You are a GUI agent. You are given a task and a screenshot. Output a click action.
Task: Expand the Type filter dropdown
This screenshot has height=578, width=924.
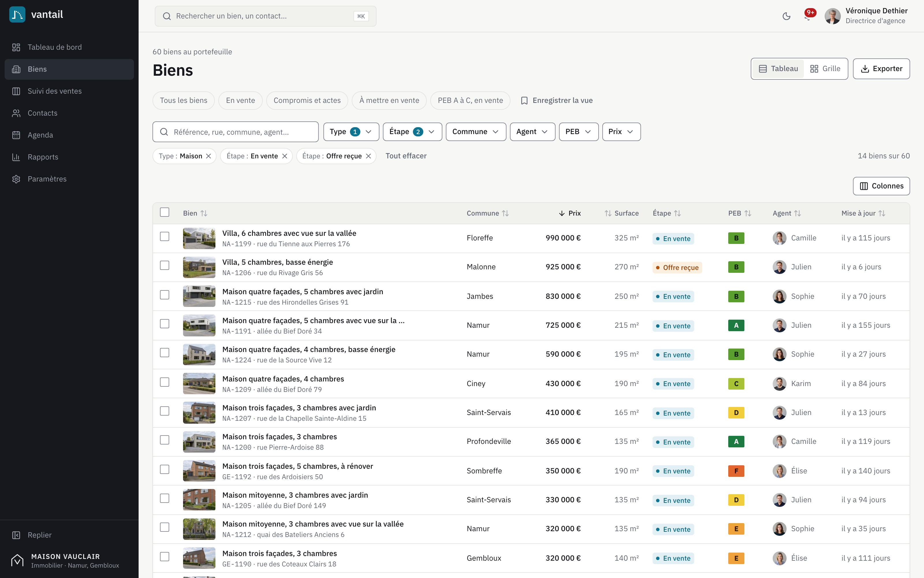point(351,132)
